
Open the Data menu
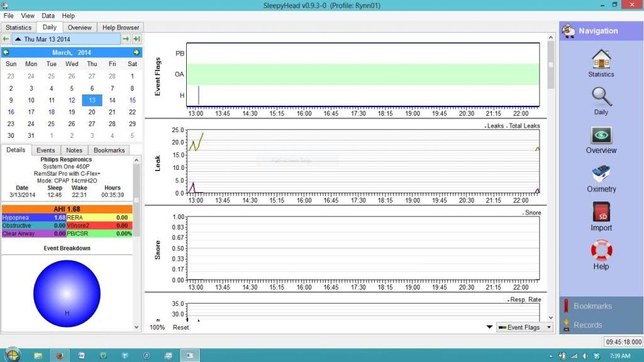[x=48, y=16]
